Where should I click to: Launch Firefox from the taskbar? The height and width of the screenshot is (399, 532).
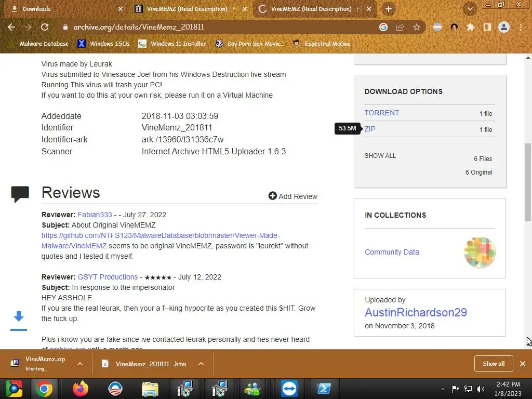pyautogui.click(x=81, y=389)
